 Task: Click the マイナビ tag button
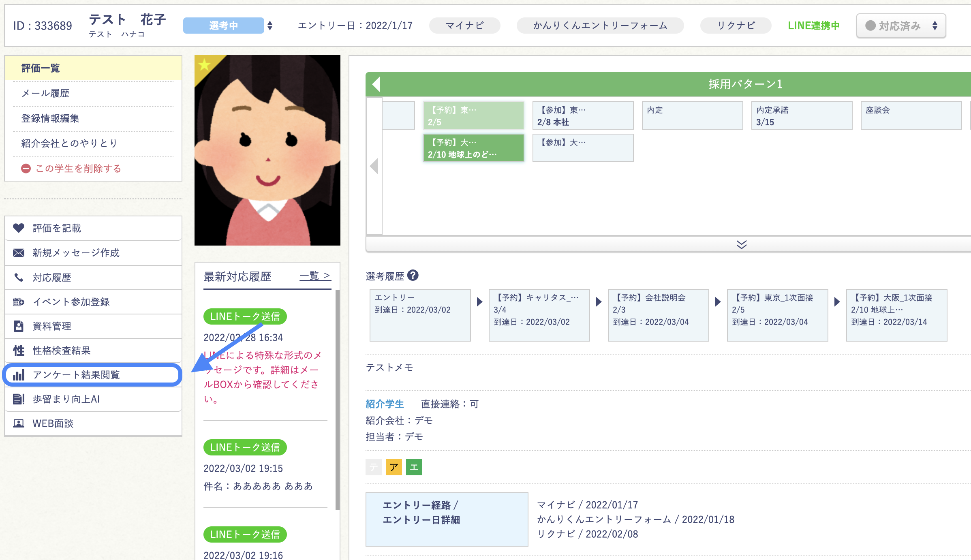[464, 26]
